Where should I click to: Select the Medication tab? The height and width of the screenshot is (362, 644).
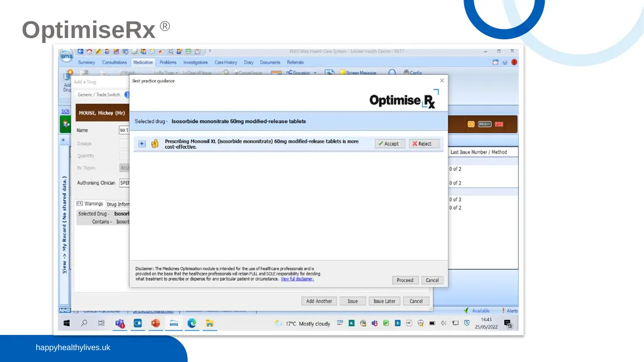point(143,62)
